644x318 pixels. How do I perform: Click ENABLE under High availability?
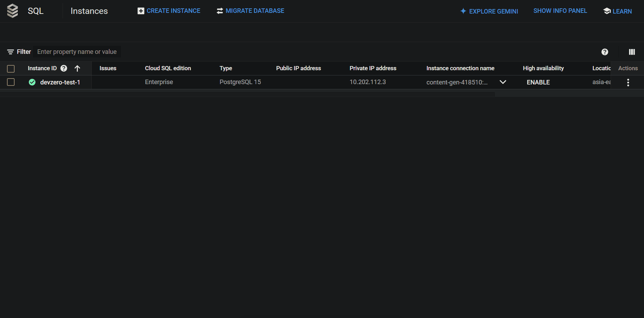point(538,82)
